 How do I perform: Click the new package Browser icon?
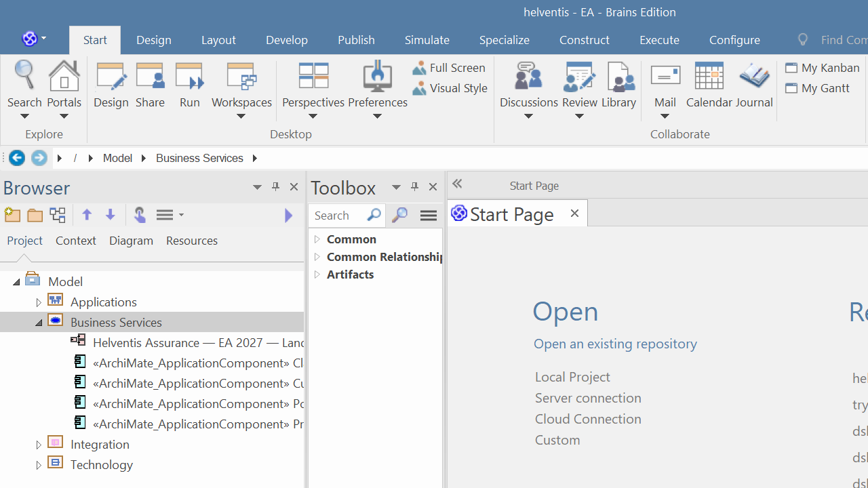click(x=12, y=215)
